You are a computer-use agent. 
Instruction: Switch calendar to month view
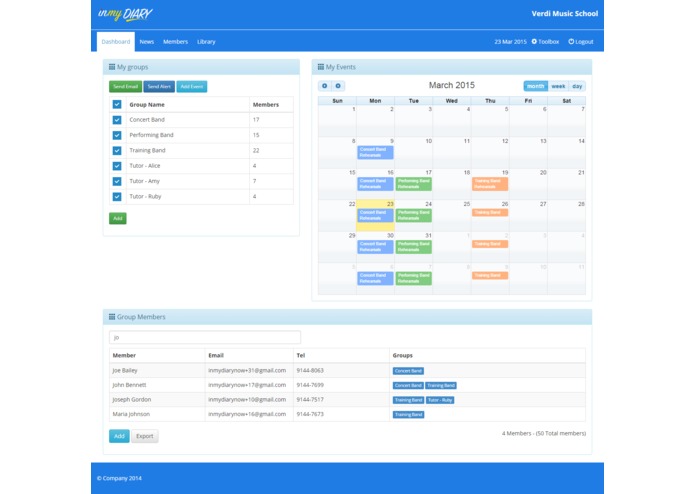tap(535, 86)
